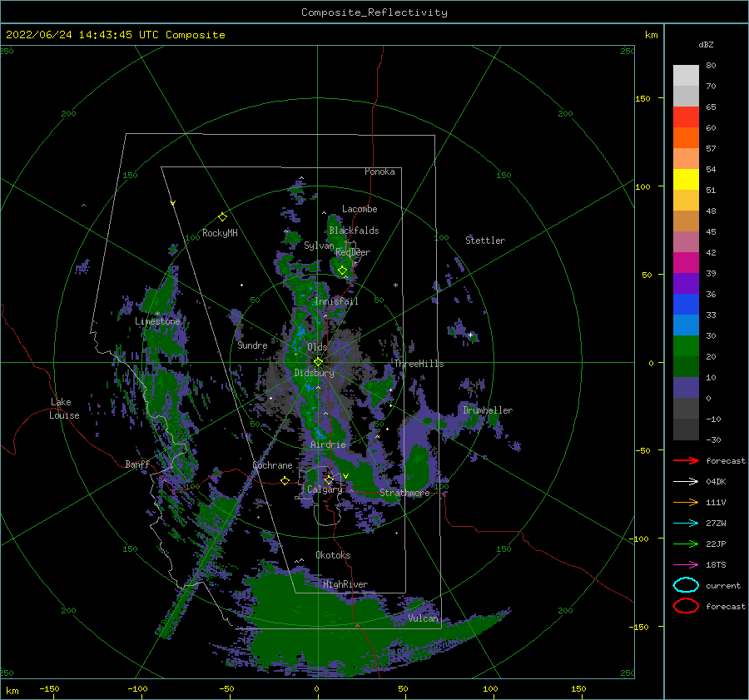The height and width of the screenshot is (700, 749).
Task: Click the Lake Louise label
Action: (x=64, y=409)
